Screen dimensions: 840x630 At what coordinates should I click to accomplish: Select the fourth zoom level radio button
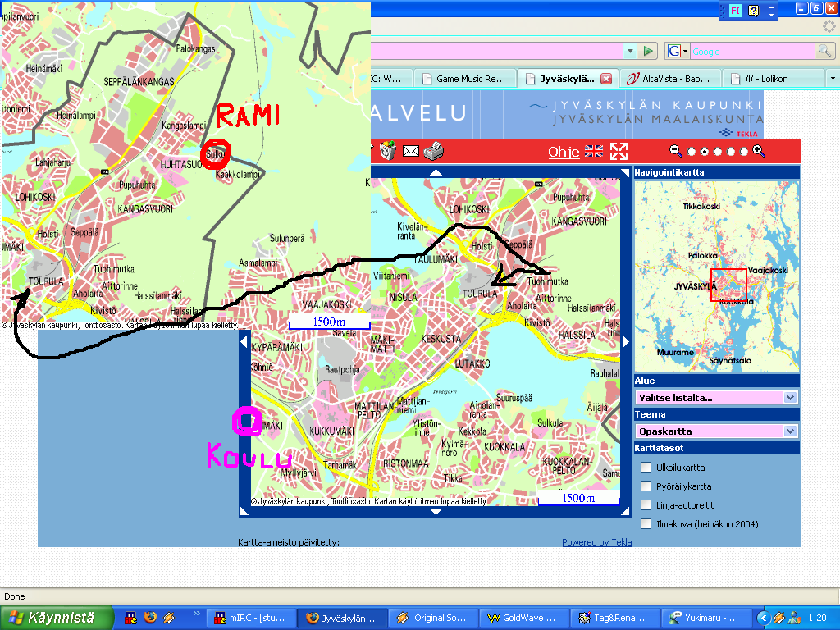[731, 152]
